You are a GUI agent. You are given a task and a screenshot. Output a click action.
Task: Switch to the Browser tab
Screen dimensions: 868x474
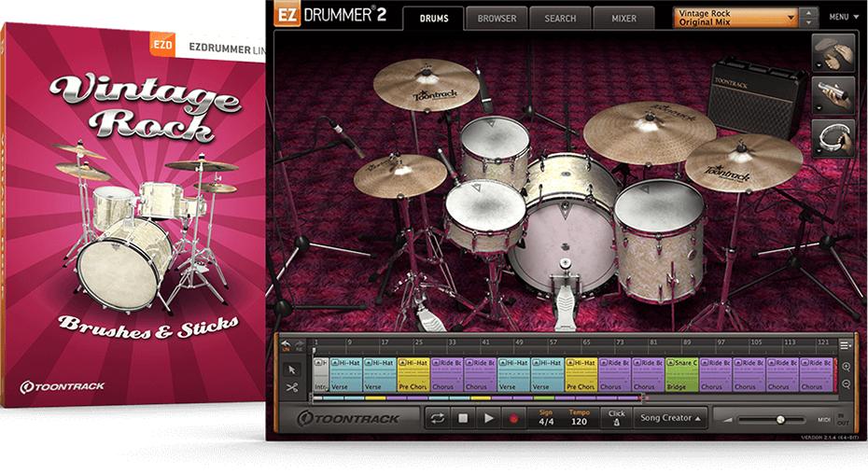coord(497,18)
